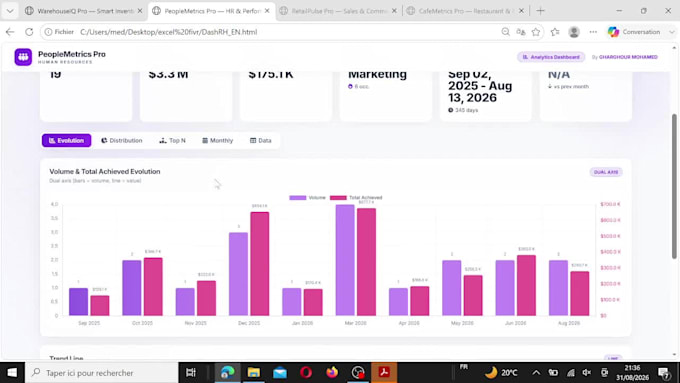Show hidden system tray icons
The height and width of the screenshot is (383, 680).
pos(536,373)
